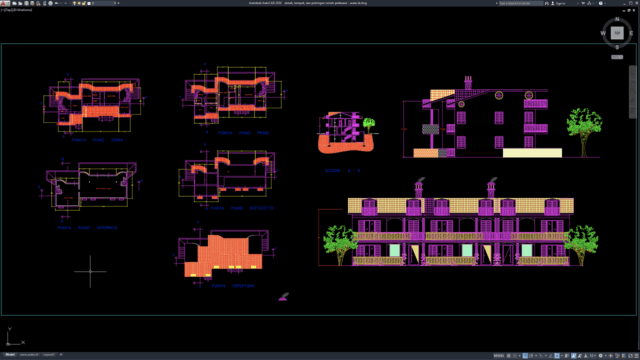Toggle the layer lock padlock icon
Image resolution: width=640 pixels, height=360 pixels.
pos(84,3)
